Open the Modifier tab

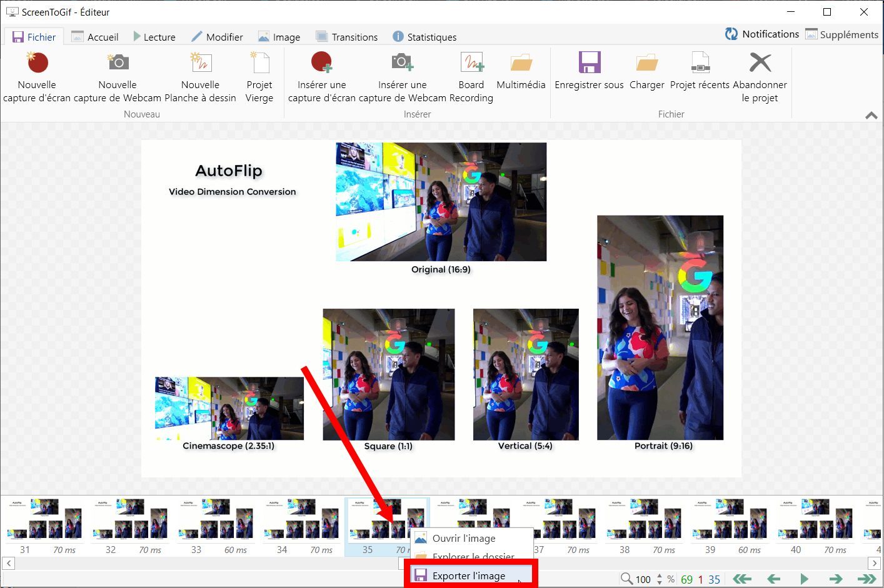click(217, 37)
